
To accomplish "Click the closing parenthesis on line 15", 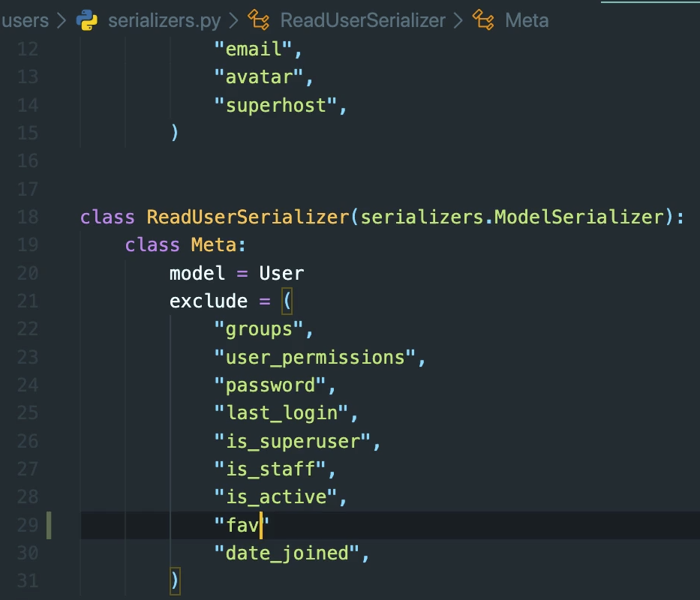I will [175, 133].
